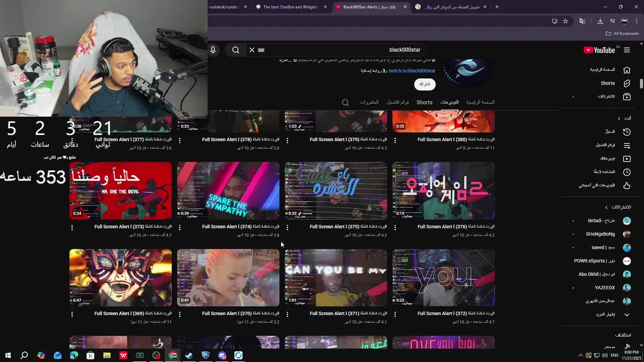Expand the 'You' section chevron
Screen dimensions: 644x362
[x=619, y=118]
